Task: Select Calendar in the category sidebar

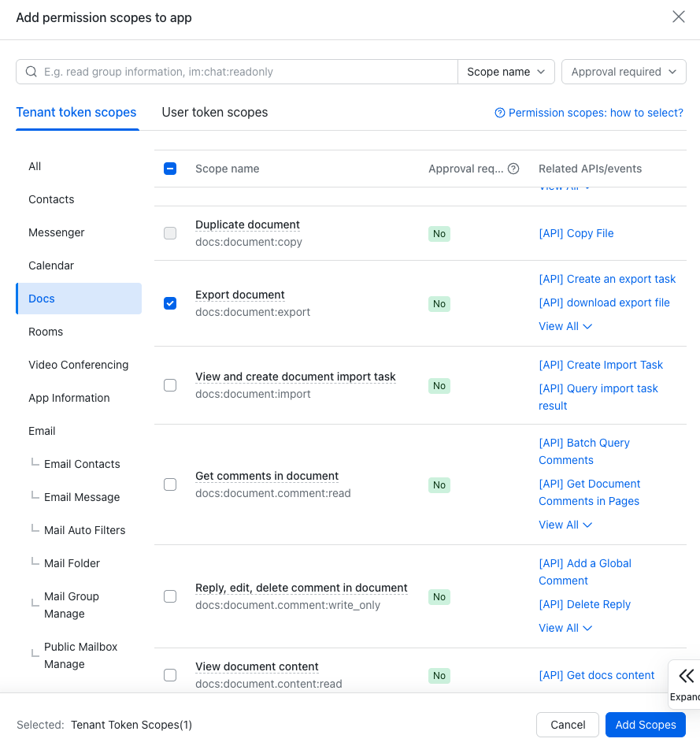Action: [x=51, y=265]
